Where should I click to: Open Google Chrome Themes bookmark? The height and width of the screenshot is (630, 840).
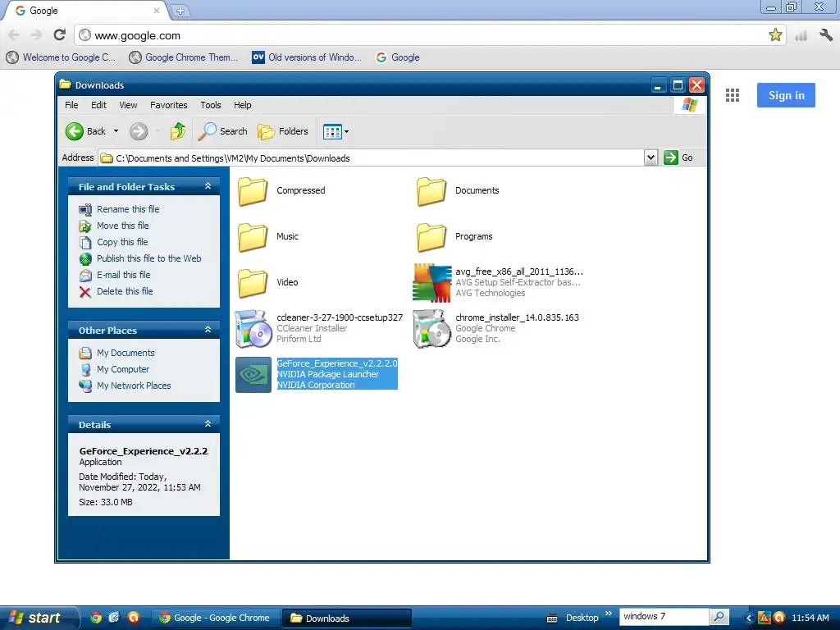pyautogui.click(x=183, y=57)
